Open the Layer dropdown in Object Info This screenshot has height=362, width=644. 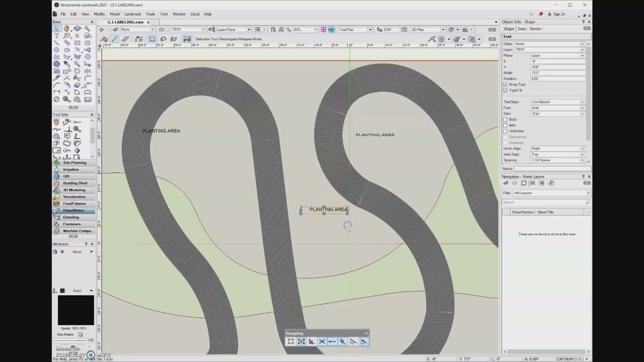coord(549,50)
